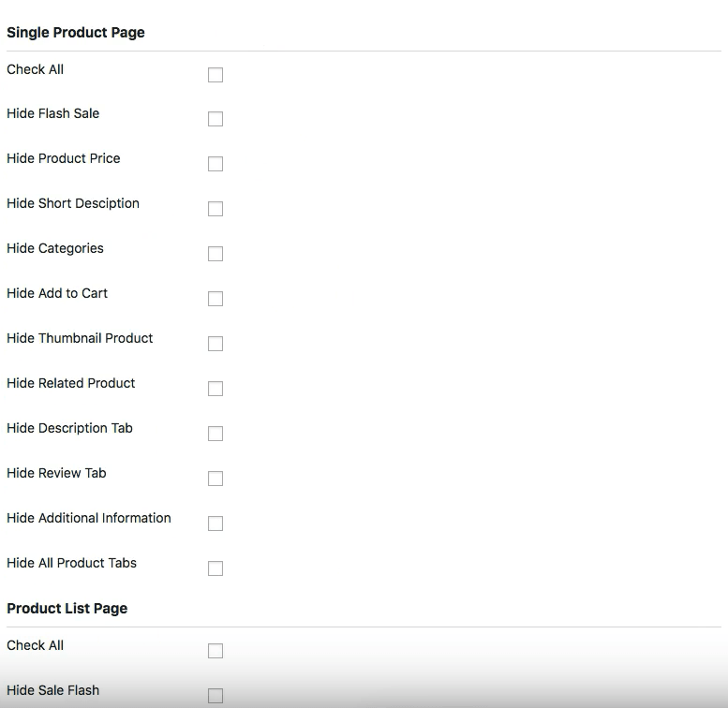Toggle the Hide Product Price checkbox
Image resolution: width=728 pixels, height=708 pixels.
(x=215, y=164)
